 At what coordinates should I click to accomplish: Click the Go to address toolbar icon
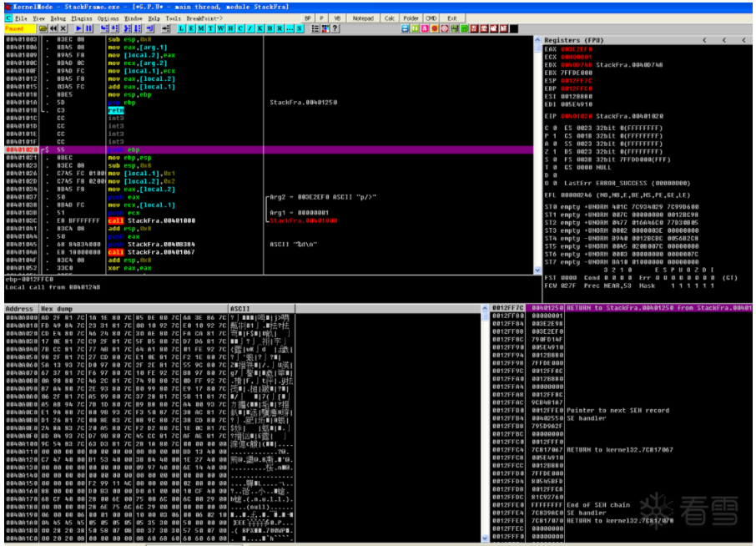click(x=165, y=29)
